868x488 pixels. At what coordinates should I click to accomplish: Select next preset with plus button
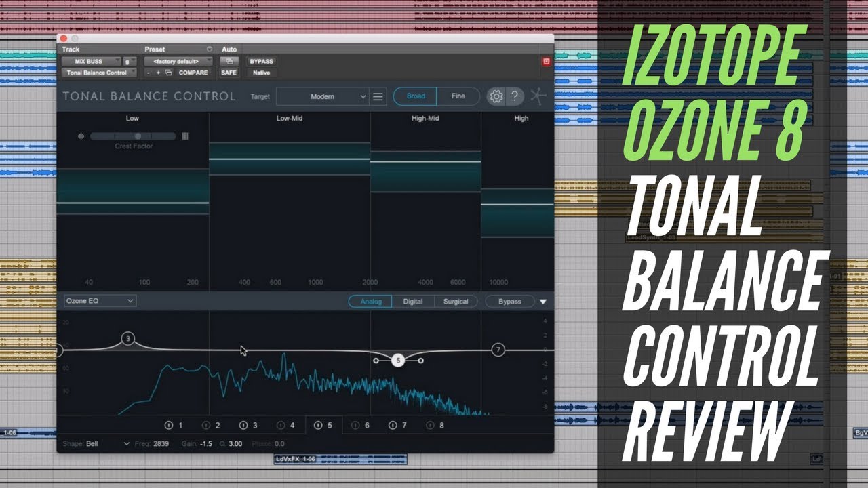158,73
